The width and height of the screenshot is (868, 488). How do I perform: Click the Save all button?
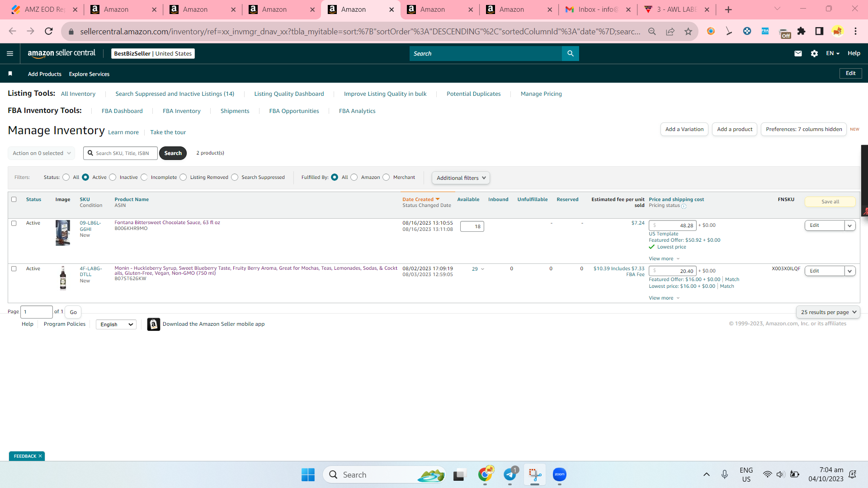click(830, 202)
